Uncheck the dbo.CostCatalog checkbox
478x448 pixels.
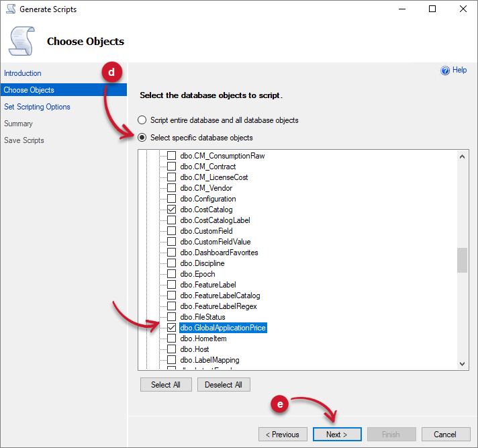click(x=172, y=209)
